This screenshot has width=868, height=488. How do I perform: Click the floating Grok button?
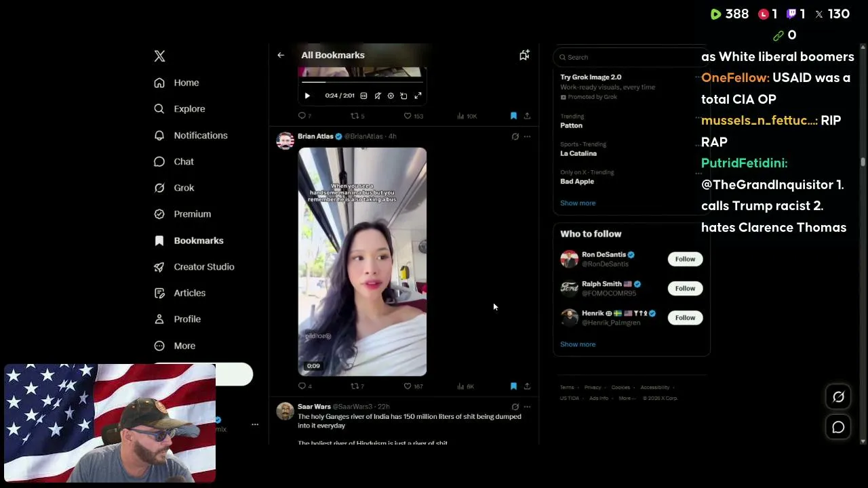(x=838, y=397)
